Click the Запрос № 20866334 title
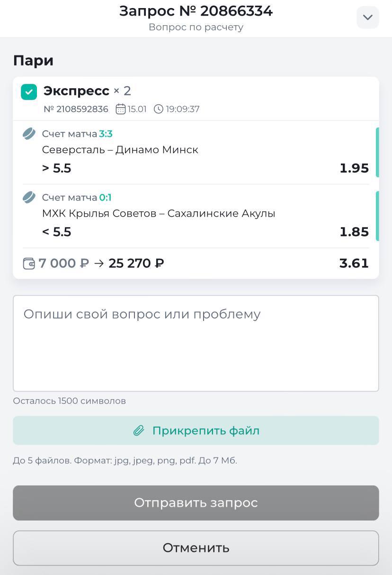This screenshot has height=575, width=392. pos(196,11)
